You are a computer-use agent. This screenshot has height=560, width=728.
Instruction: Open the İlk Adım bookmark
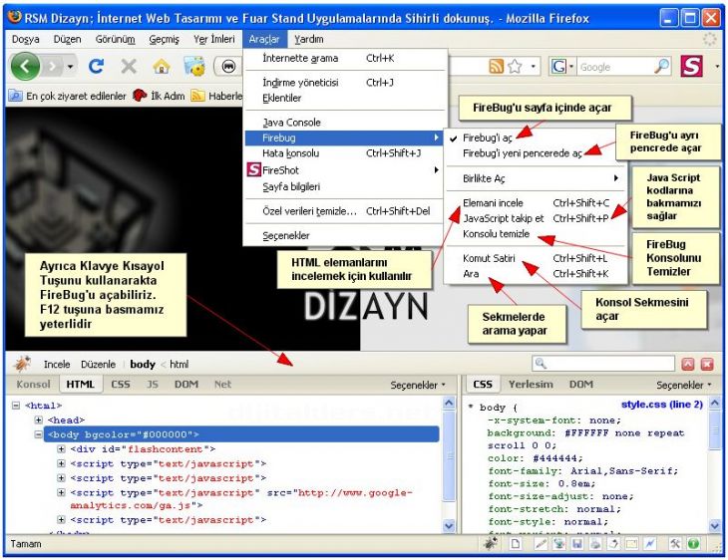click(159, 96)
